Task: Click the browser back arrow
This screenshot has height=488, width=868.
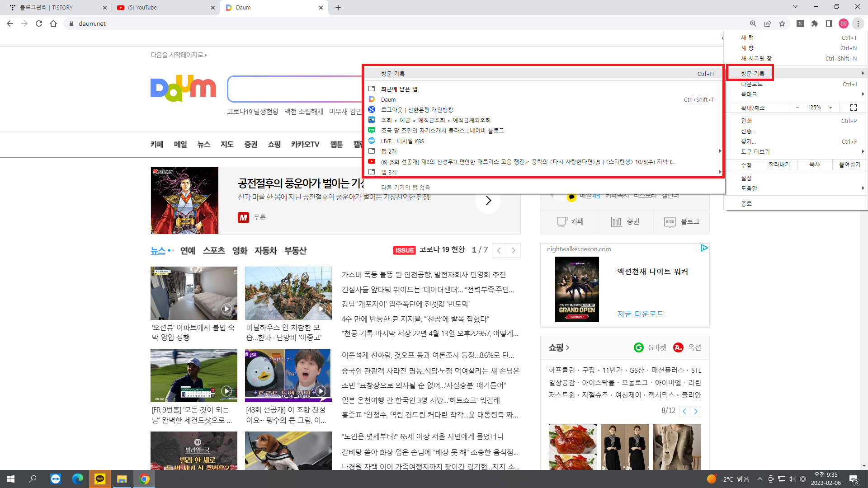Action: [x=10, y=23]
